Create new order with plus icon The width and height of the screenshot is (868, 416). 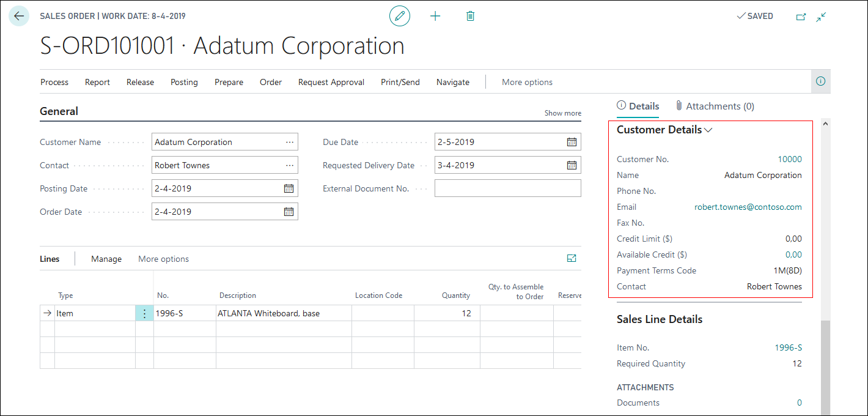[435, 16]
